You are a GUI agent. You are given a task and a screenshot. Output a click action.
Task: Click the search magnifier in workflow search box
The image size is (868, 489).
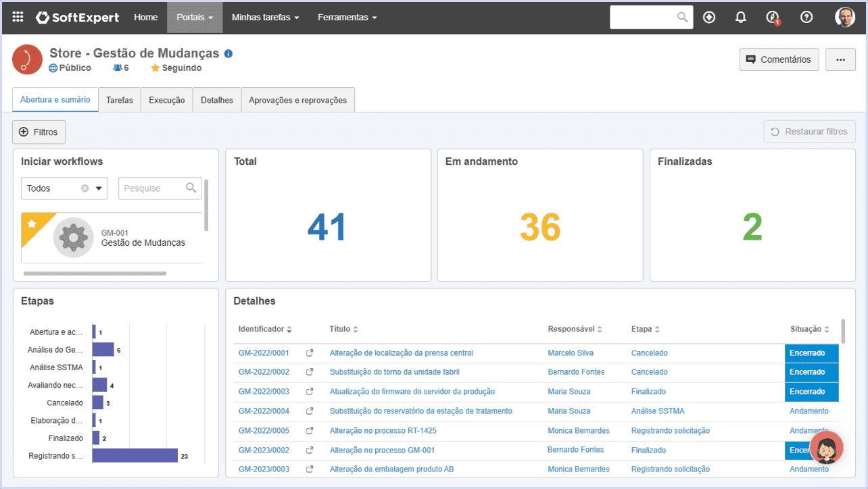pyautogui.click(x=191, y=188)
